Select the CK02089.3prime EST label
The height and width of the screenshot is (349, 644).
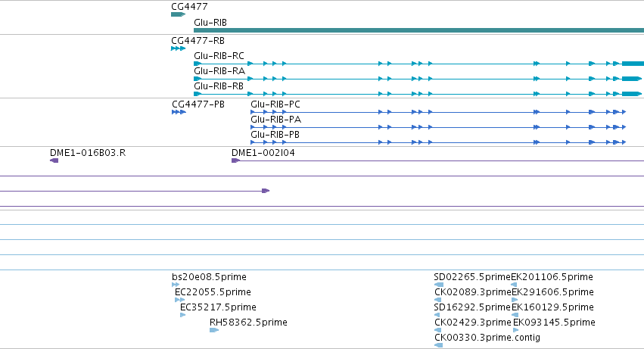[x=473, y=292]
